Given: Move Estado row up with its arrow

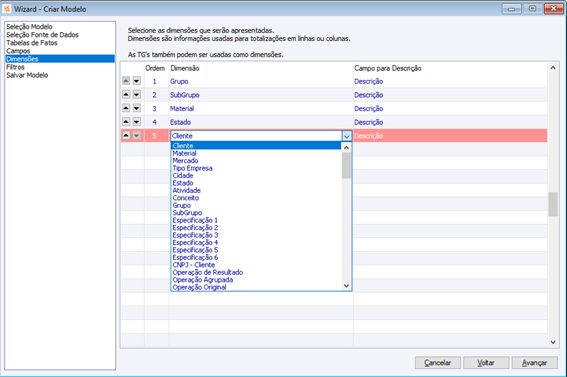Looking at the screenshot, I should coord(126,122).
